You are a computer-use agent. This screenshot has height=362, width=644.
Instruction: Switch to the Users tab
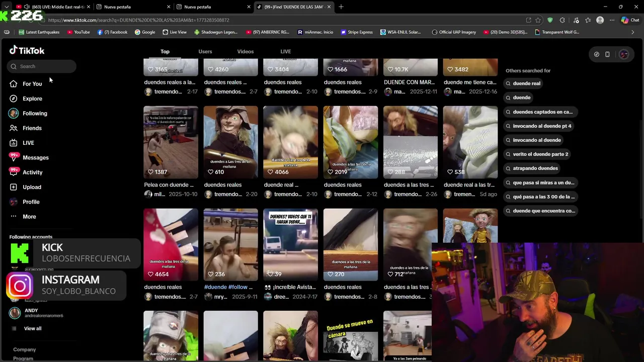[205, 51]
